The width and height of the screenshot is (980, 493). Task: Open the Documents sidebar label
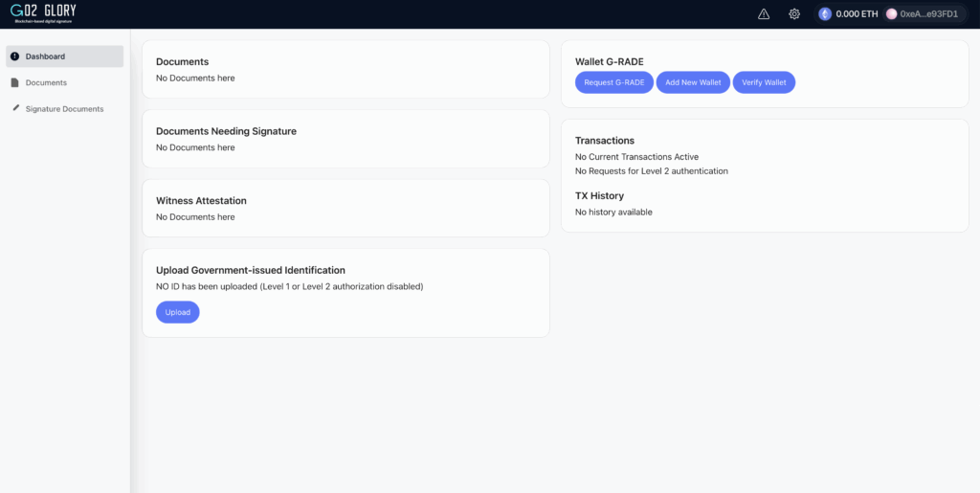click(46, 82)
